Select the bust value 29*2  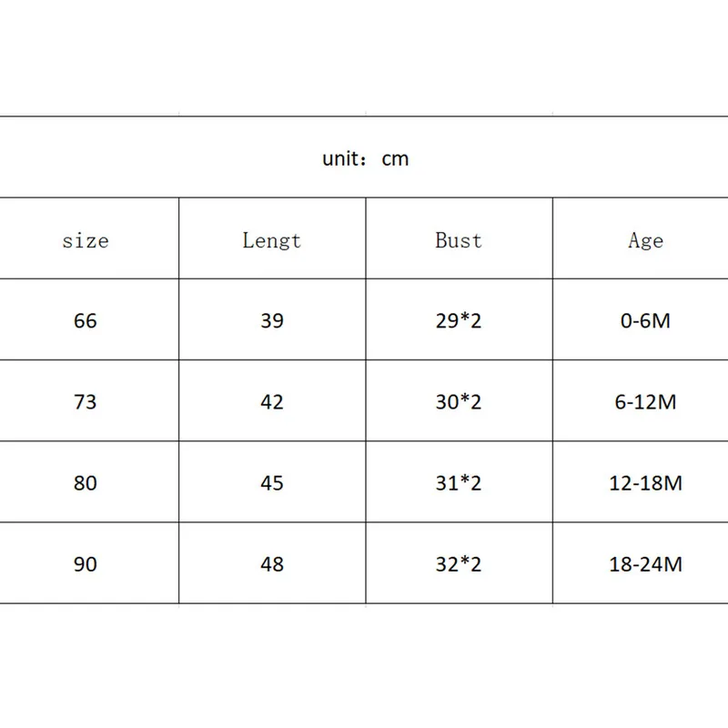click(x=459, y=320)
